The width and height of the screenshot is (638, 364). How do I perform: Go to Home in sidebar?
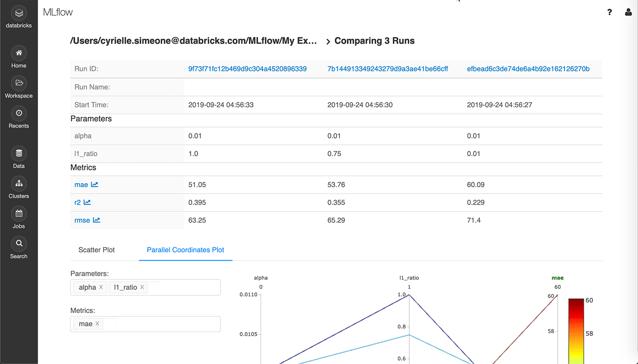(19, 53)
